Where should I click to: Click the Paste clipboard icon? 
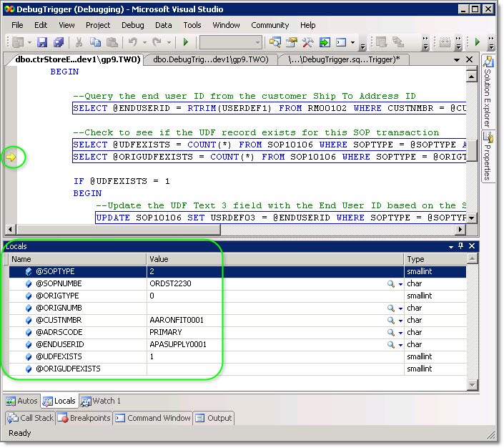pyautogui.click(x=112, y=42)
